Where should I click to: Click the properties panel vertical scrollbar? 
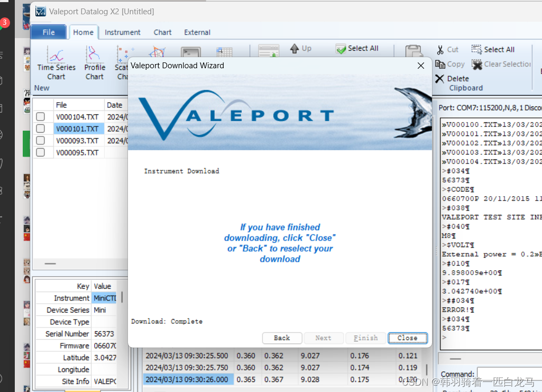click(x=122, y=297)
